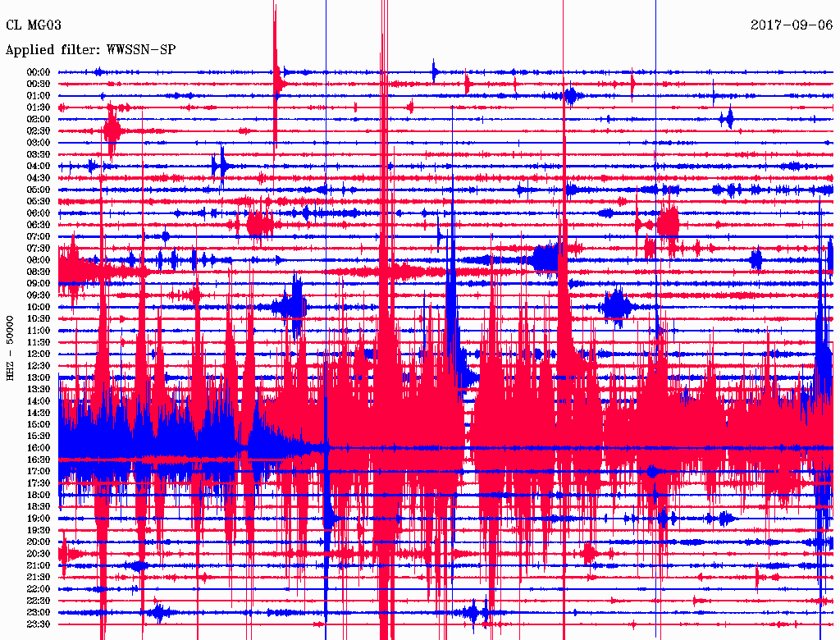Click the station label CL MG03
Viewport: 840px width, 640px height.
point(33,25)
